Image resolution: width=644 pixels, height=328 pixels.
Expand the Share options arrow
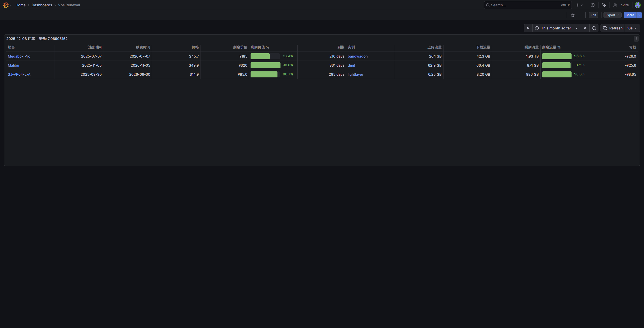pyautogui.click(x=639, y=15)
